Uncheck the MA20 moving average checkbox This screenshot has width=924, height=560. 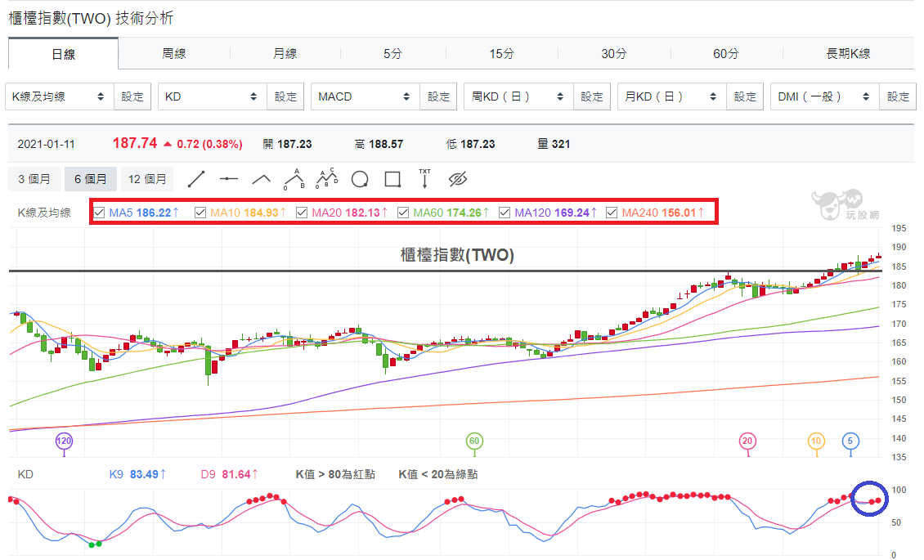302,213
